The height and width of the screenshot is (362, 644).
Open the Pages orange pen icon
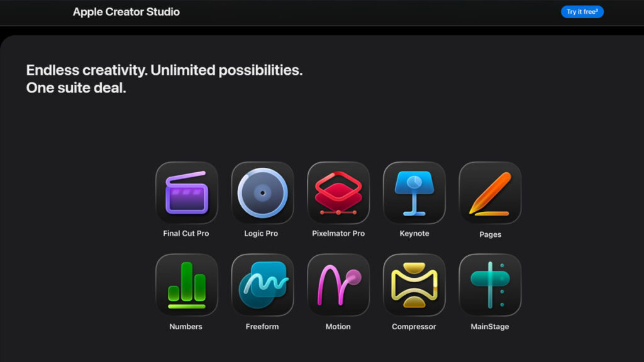point(490,192)
